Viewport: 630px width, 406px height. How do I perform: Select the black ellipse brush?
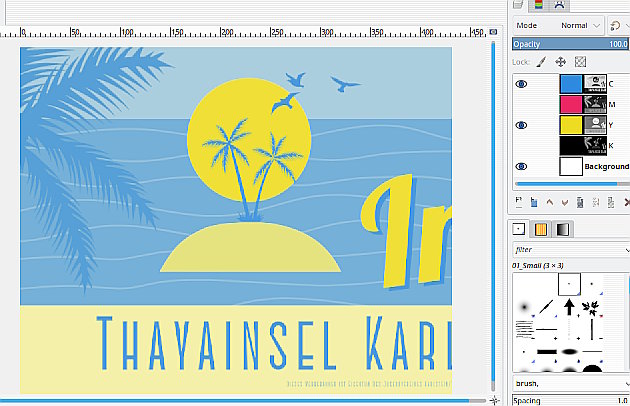pos(569,352)
